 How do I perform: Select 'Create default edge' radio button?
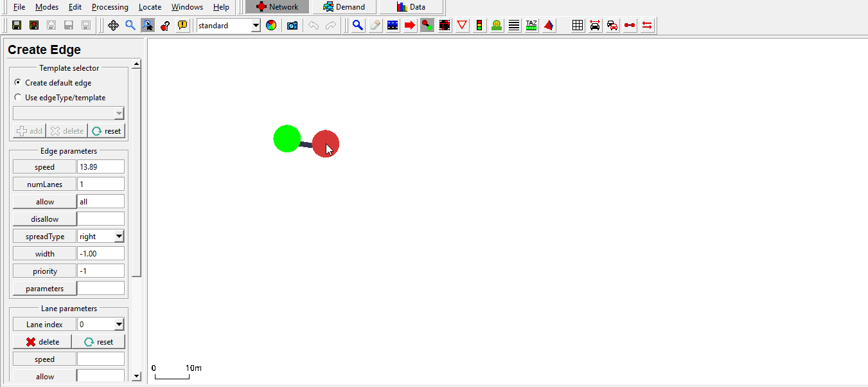tap(17, 83)
